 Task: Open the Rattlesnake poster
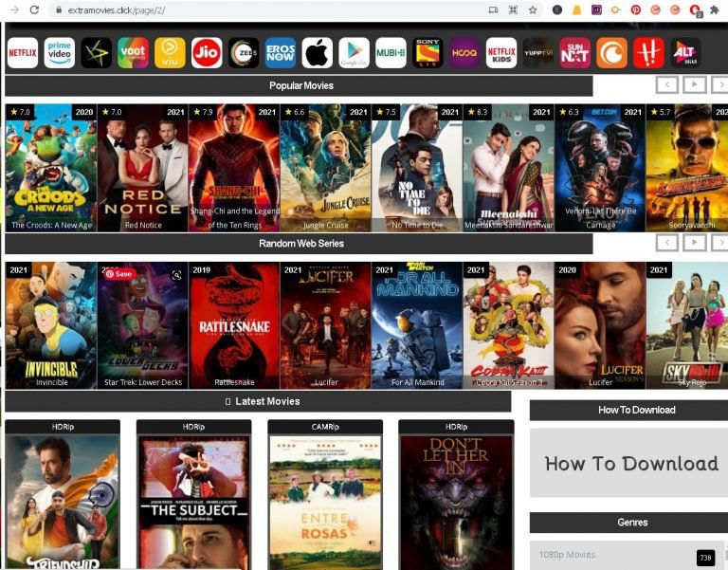point(234,325)
